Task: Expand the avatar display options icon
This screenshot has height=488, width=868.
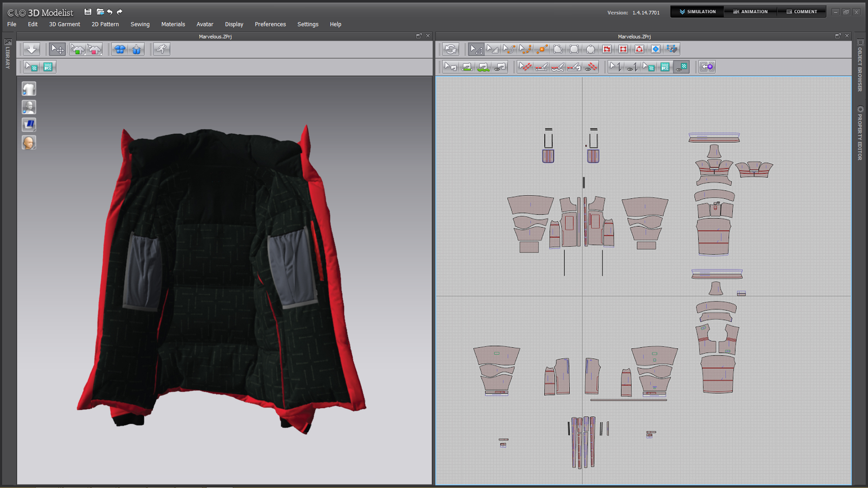Action: 29,107
